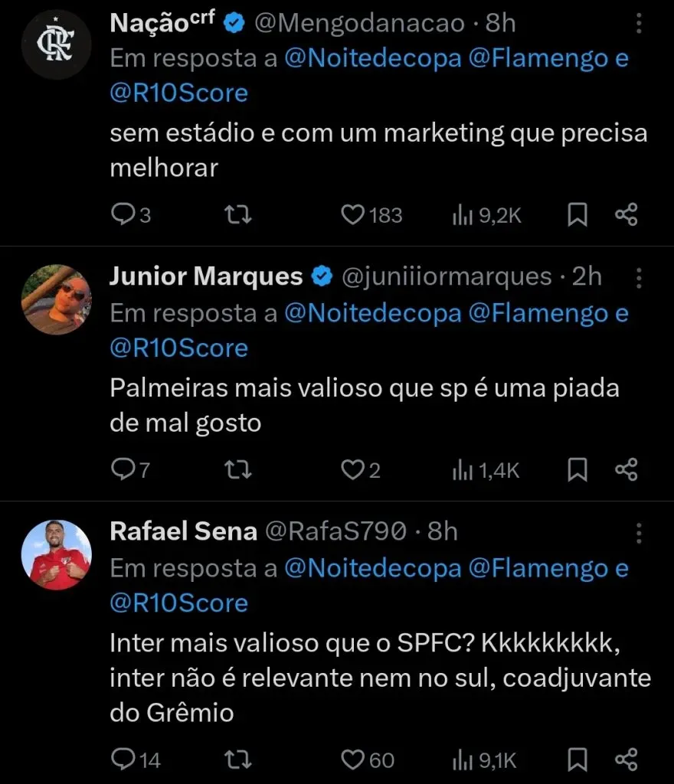674x784 pixels.
Task: Open @juniiiormarques profile handle
Action: click(445, 276)
